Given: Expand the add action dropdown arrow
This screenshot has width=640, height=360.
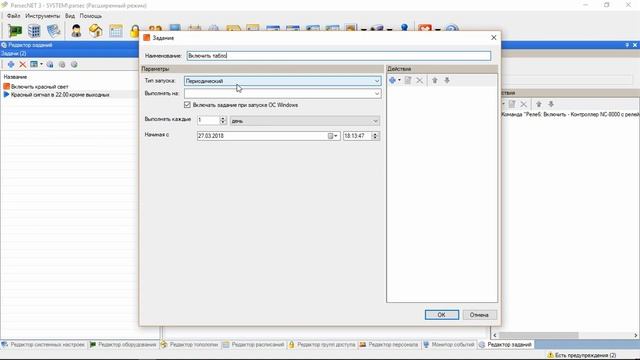Looking at the screenshot, I should tap(399, 80).
